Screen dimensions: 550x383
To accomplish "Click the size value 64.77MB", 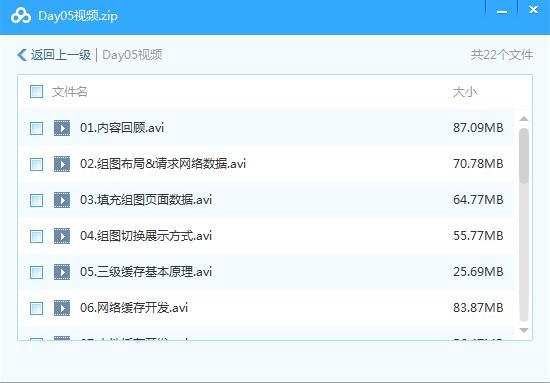I will pos(478,200).
